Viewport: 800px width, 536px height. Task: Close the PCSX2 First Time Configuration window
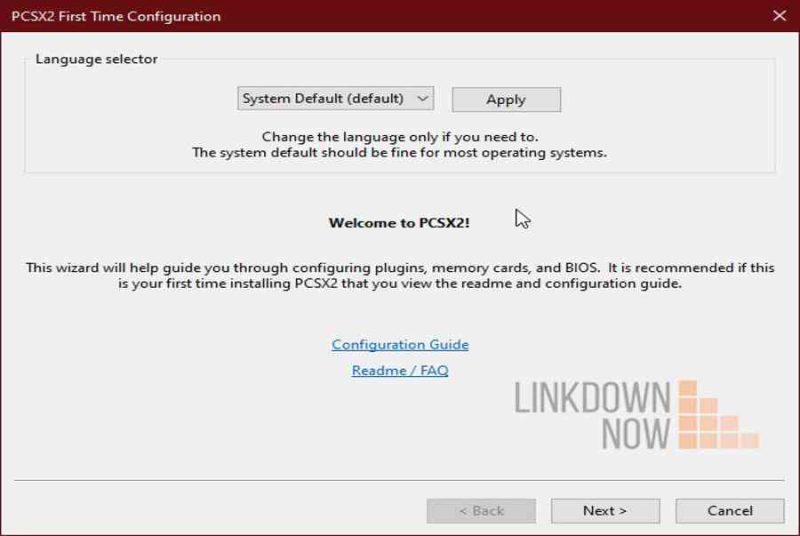(779, 16)
